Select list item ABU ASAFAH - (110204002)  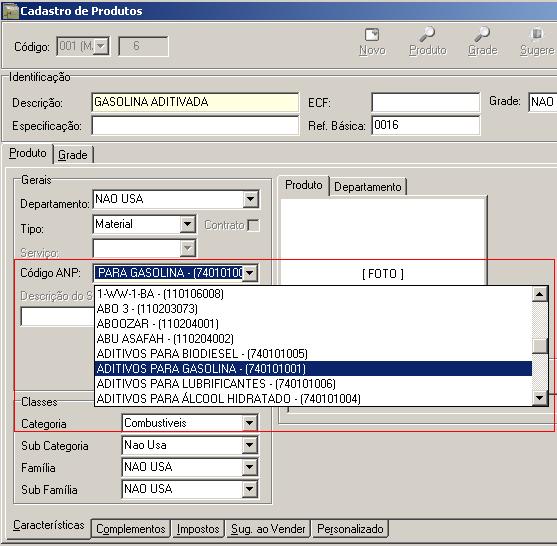pyautogui.click(x=313, y=339)
